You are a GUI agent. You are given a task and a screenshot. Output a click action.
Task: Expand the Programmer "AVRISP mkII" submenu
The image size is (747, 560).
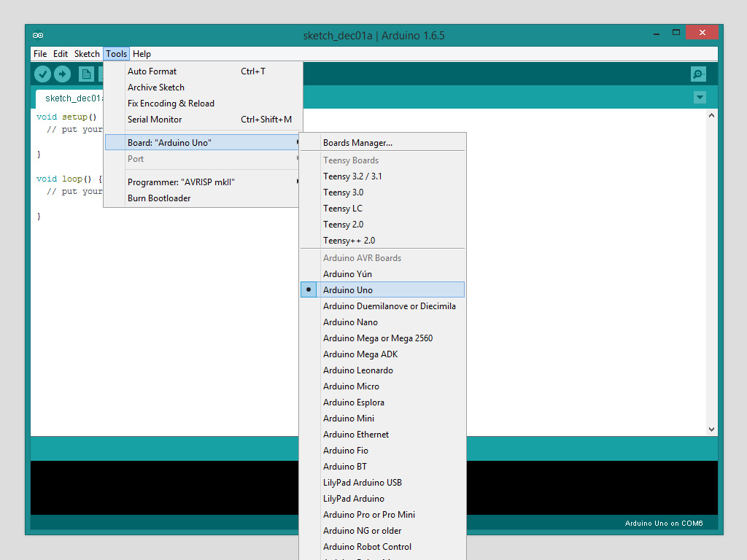203,182
